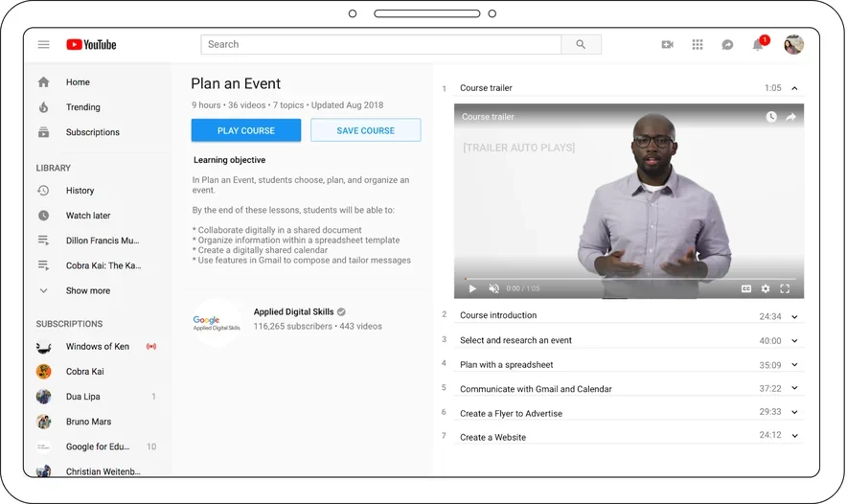Click the History clock-arrow icon
Viewport: 847px width, 504px height.
point(44,190)
